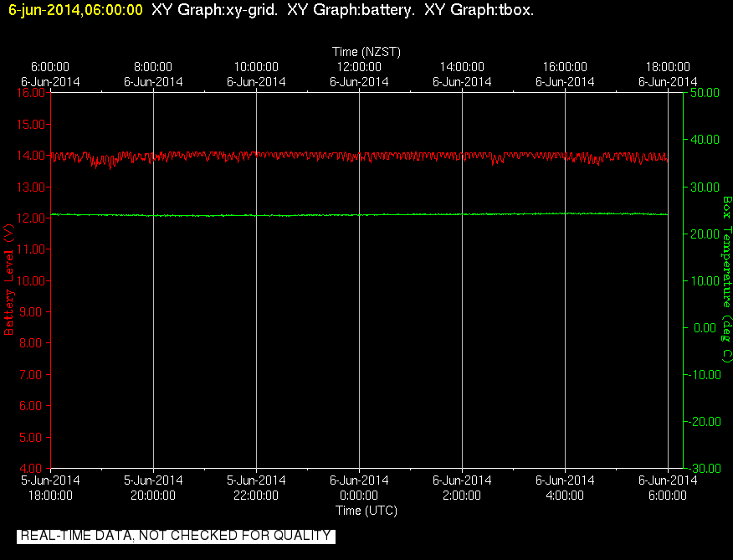The image size is (733, 560).
Task: Click the 18:00:00 NZST top time label
Action: click(x=668, y=67)
